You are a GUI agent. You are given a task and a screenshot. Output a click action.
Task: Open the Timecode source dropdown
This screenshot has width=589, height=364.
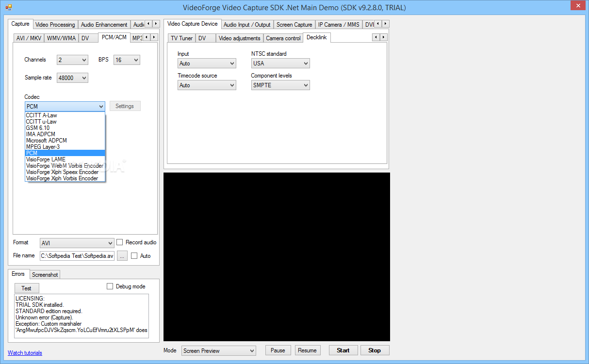pyautogui.click(x=207, y=85)
